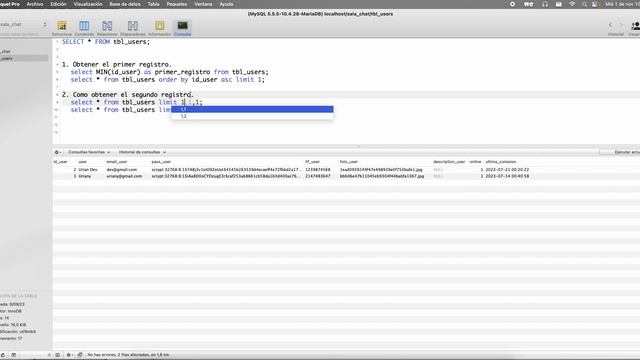Open the Información view

click(x=160, y=28)
